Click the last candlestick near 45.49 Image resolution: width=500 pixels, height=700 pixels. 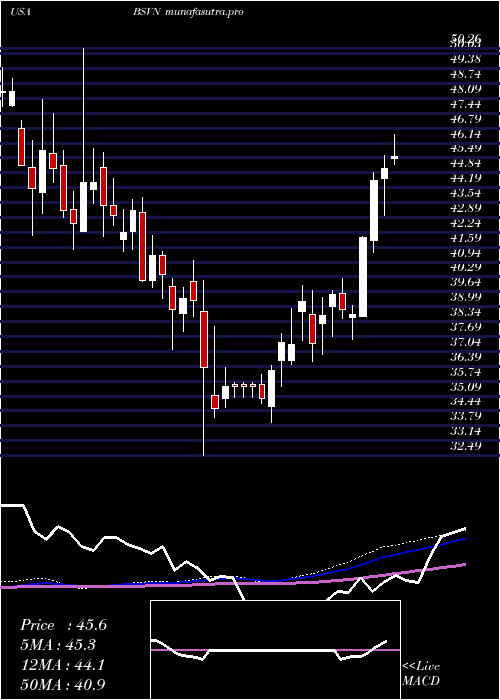pos(394,150)
